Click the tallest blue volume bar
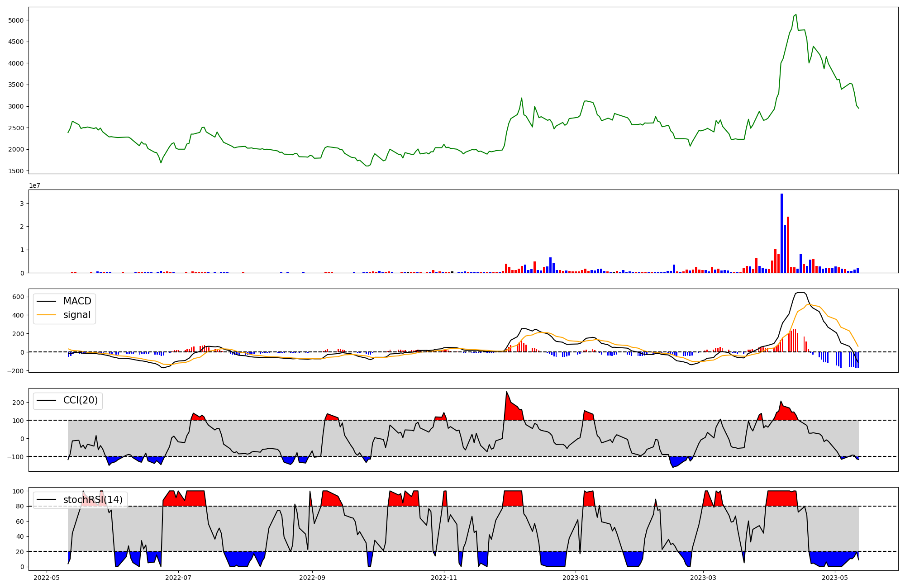 pos(781,233)
